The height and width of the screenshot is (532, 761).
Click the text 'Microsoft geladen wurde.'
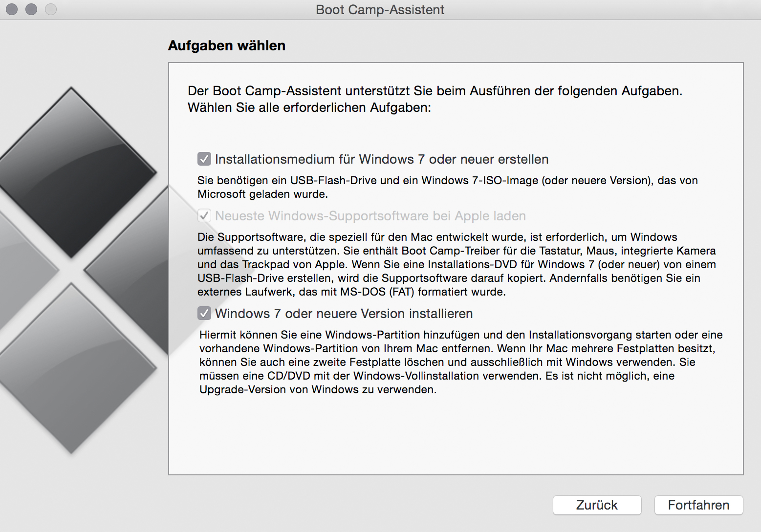point(262,194)
